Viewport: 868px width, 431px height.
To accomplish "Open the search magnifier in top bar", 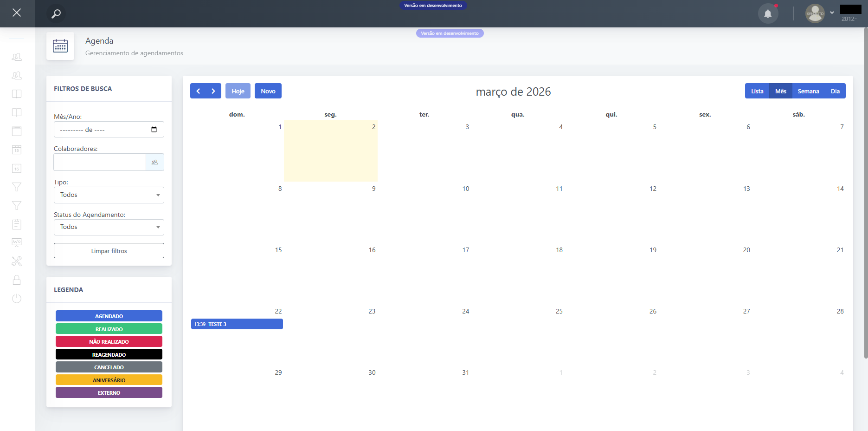I will [x=56, y=14].
